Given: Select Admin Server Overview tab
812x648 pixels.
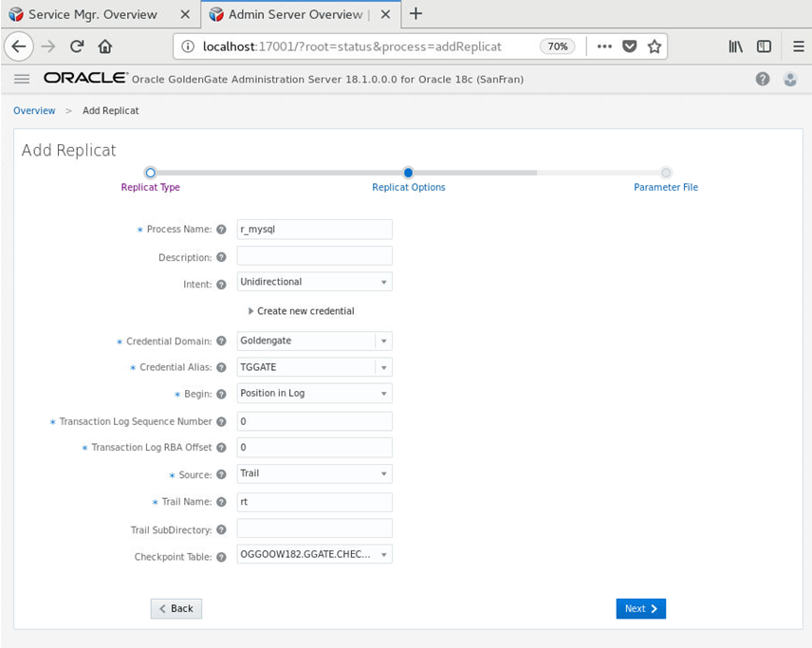Looking at the screenshot, I should (301, 14).
